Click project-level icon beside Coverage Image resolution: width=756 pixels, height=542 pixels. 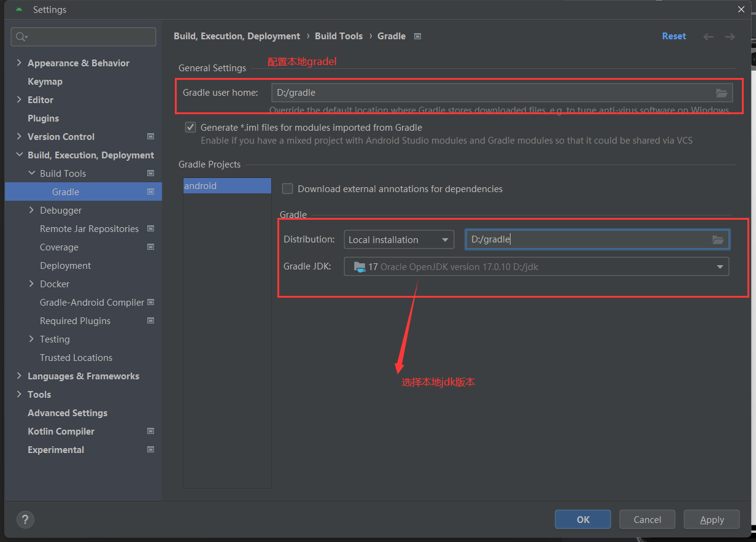151,247
